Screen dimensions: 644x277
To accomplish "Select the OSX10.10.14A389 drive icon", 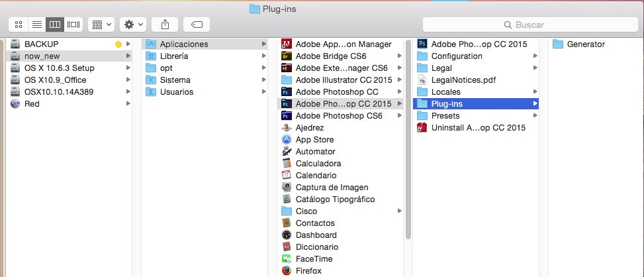I will click(15, 91).
